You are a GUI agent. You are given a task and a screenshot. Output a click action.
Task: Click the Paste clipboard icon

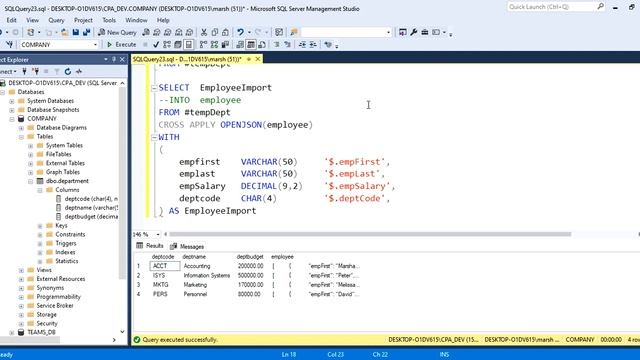coord(225,32)
